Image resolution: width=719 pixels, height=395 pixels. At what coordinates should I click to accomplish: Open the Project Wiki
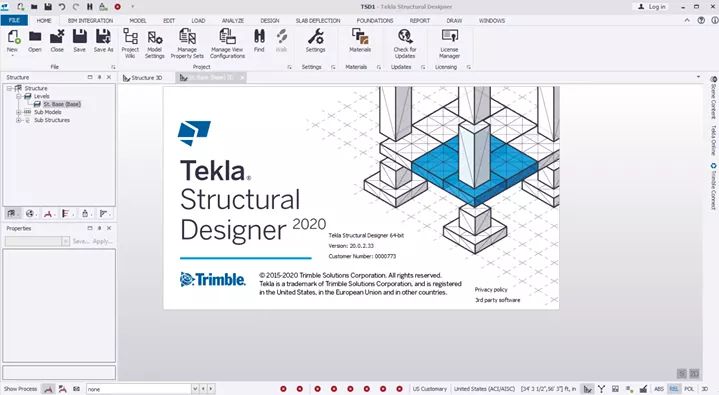coord(130,44)
